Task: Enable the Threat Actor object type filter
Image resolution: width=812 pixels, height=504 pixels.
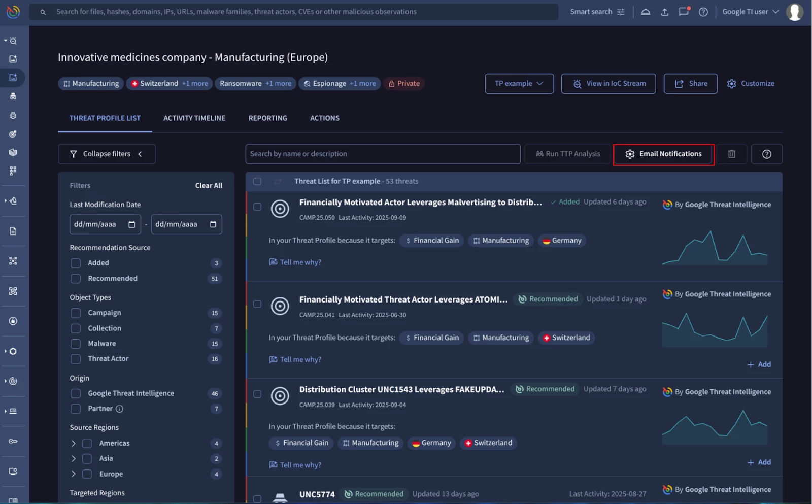Action: coord(76,359)
